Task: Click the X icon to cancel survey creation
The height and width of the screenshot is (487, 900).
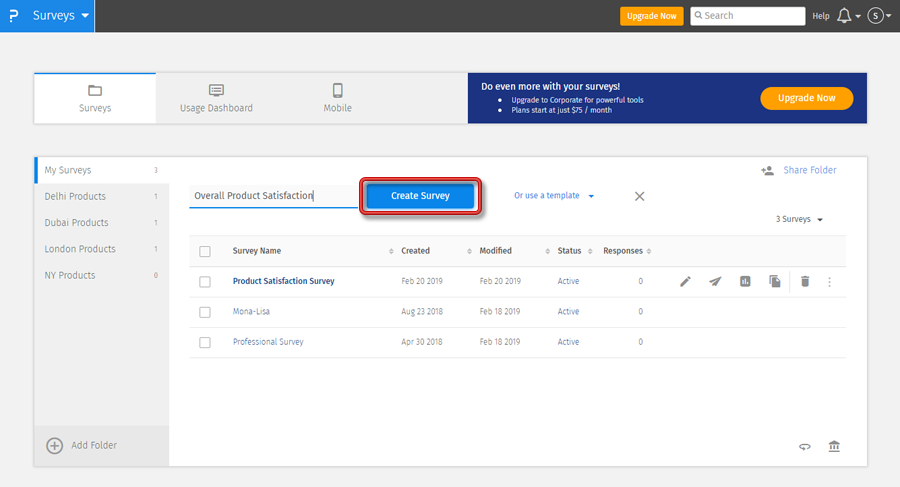Action: click(640, 196)
